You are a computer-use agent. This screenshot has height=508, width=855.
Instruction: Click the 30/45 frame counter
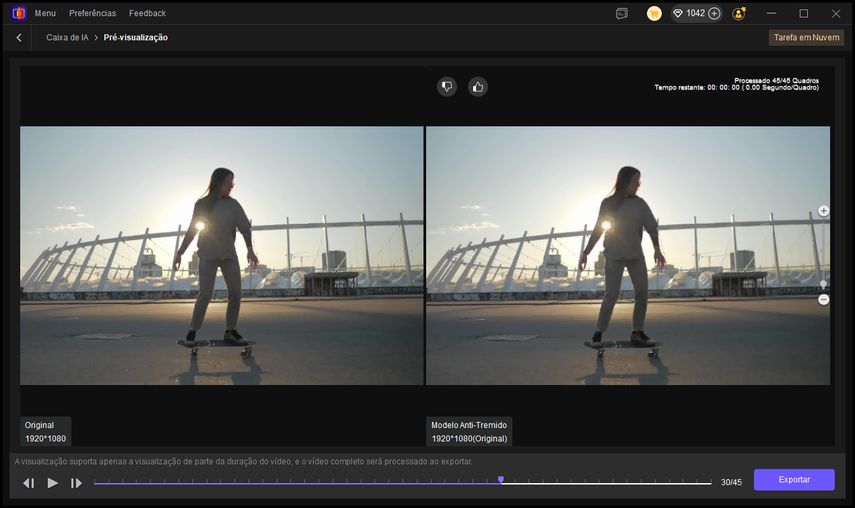click(x=731, y=482)
